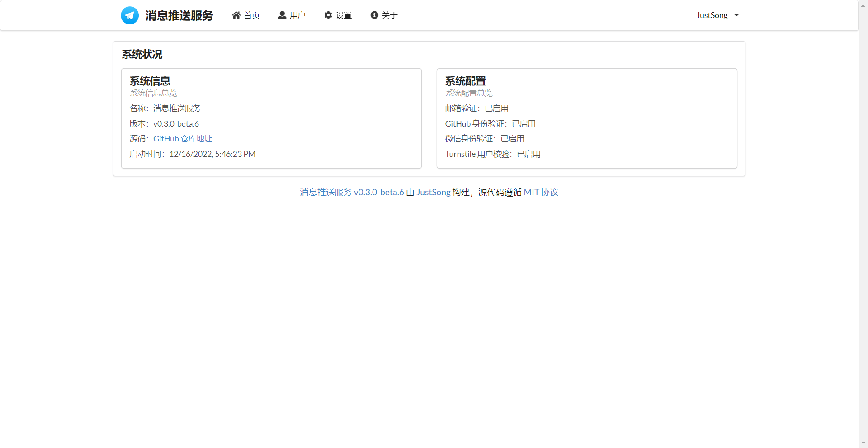
Task: Click the brand title 消息推送服务
Action: pyautogui.click(x=179, y=15)
